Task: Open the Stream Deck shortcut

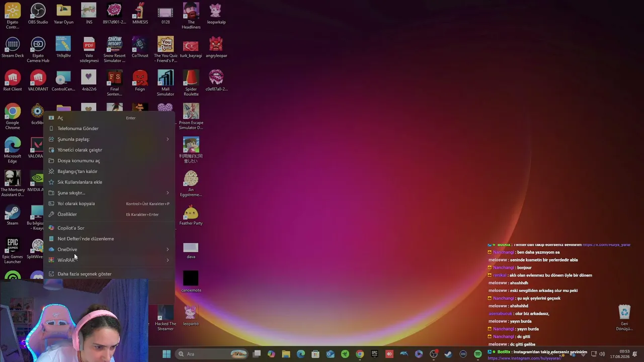Action: tap(13, 47)
